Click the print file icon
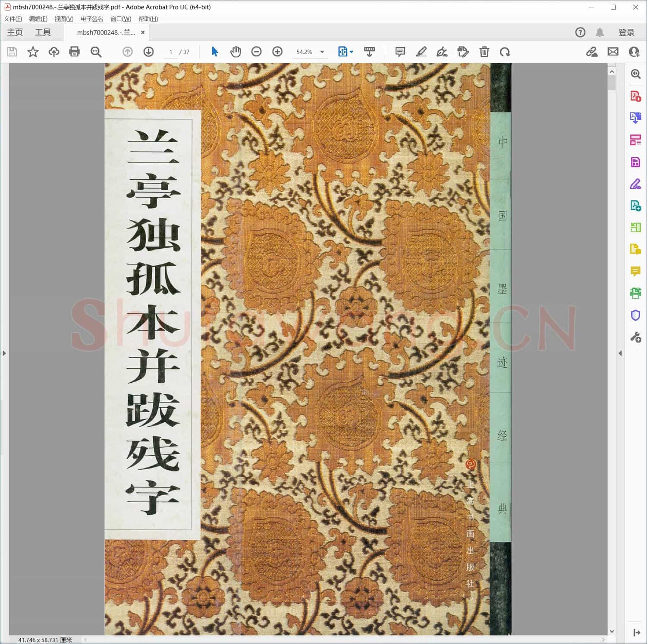Image resolution: width=647 pixels, height=644 pixels. (x=74, y=52)
